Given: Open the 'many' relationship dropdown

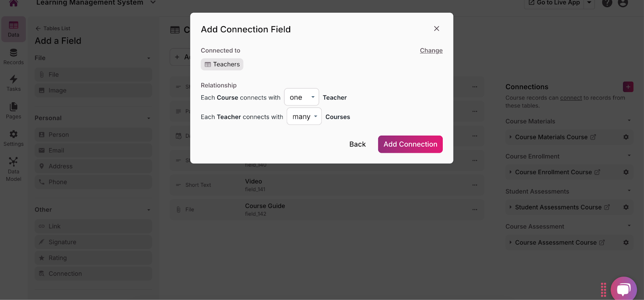Looking at the screenshot, I should pyautogui.click(x=304, y=116).
